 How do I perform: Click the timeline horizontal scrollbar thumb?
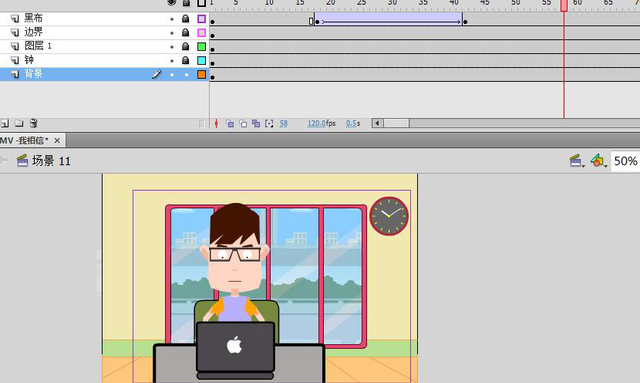coord(396,123)
